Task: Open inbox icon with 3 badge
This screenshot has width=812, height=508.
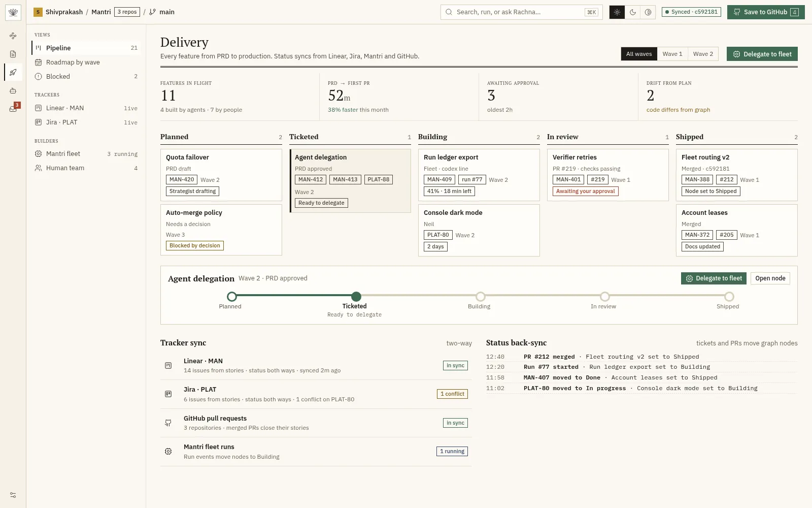Action: click(13, 108)
